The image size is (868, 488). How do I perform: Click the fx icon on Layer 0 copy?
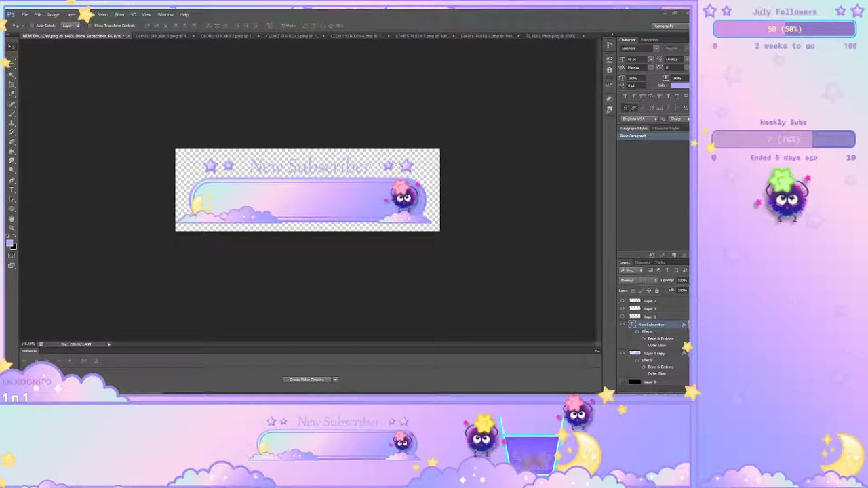684,353
